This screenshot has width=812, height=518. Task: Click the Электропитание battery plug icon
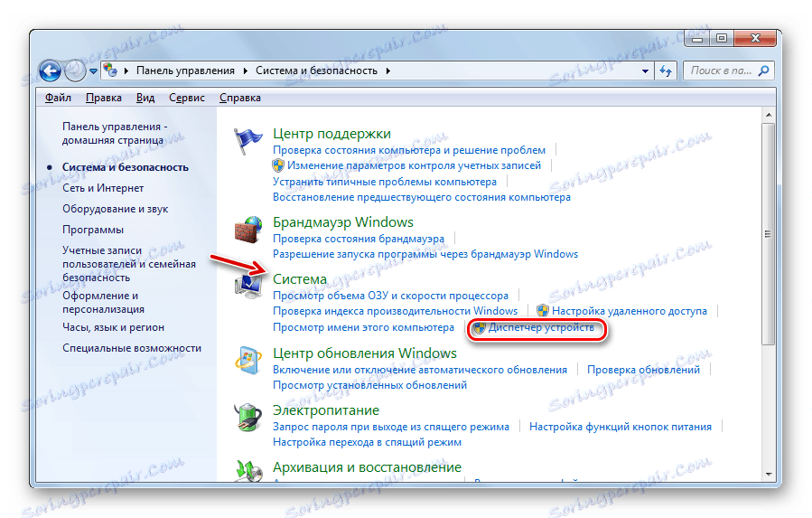248,418
